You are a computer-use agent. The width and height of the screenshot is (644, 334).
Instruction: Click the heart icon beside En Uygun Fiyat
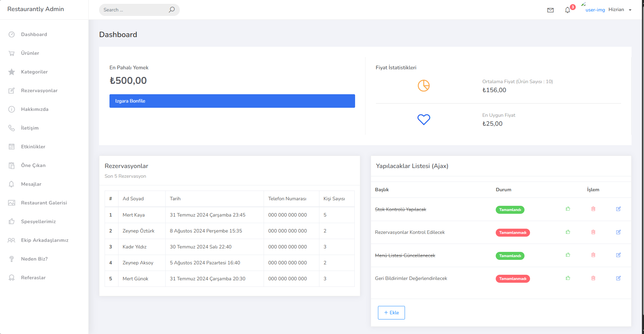(x=423, y=120)
